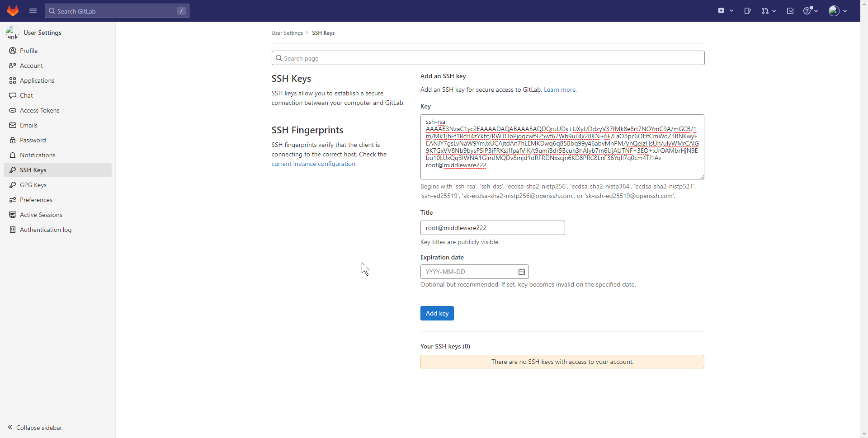The image size is (868, 438).
Task: Expand the create new plus dropdown
Action: click(726, 11)
